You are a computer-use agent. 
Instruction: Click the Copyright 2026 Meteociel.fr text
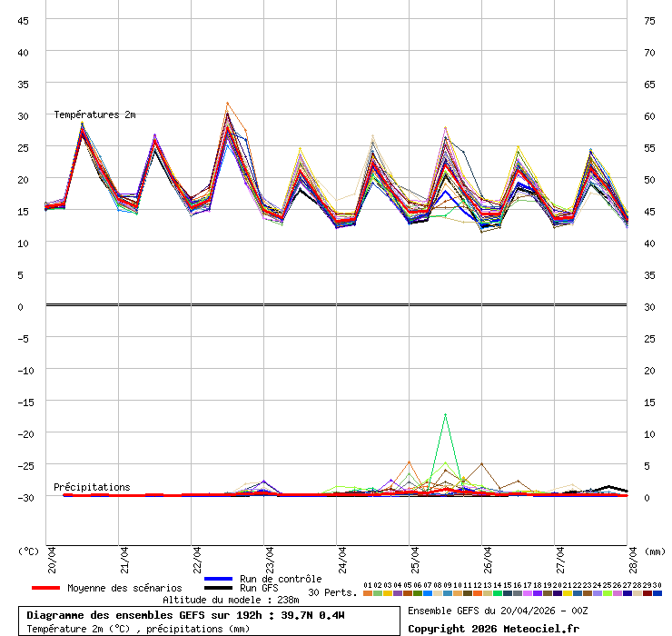coord(493,628)
